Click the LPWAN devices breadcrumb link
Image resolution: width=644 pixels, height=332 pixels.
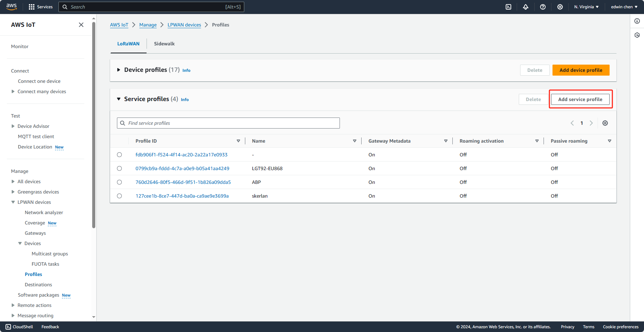(x=184, y=25)
